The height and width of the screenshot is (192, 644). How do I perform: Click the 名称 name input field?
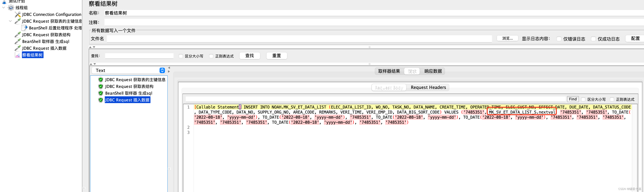[374, 13]
